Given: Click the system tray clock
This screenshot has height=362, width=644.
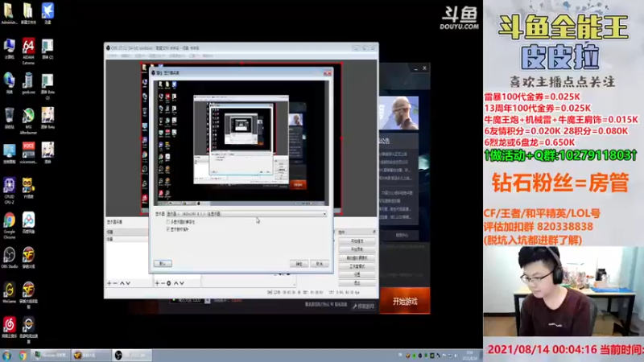Looking at the screenshot, I should pyautogui.click(x=469, y=356).
